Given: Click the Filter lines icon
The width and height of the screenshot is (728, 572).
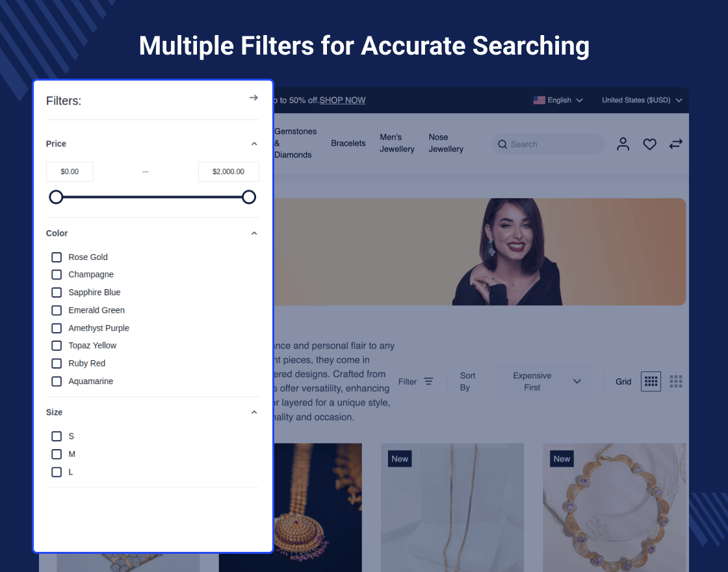Looking at the screenshot, I should point(428,381).
